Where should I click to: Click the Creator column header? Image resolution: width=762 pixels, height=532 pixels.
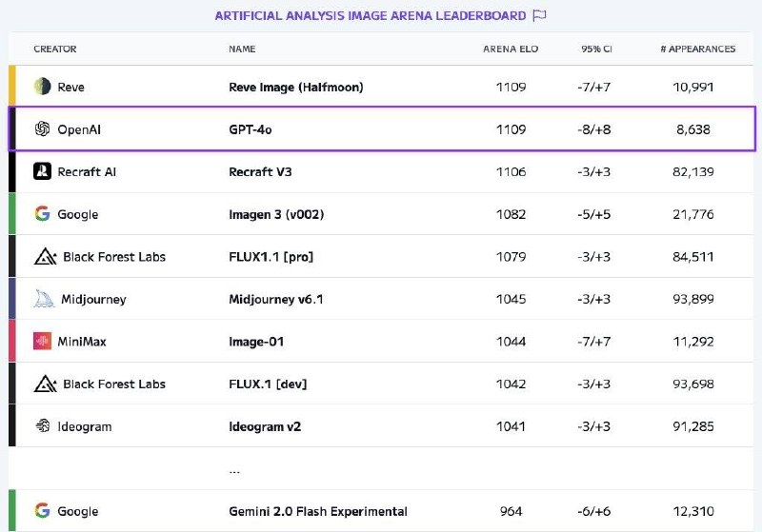coord(55,49)
